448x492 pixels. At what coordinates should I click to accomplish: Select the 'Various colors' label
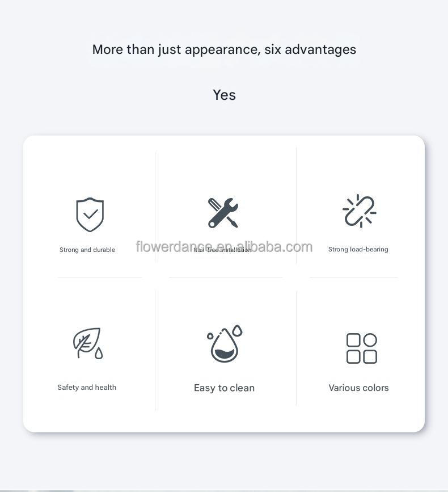[x=359, y=388]
